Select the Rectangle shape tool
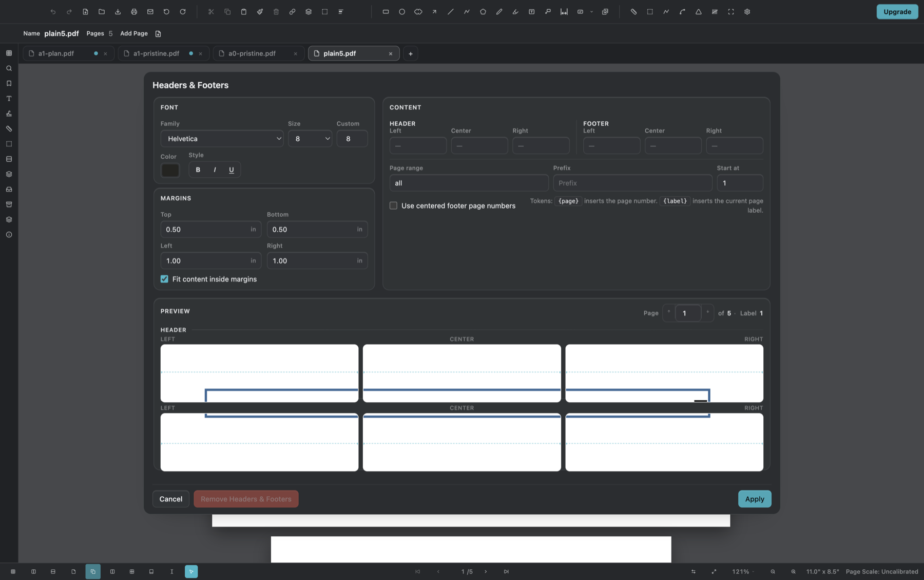The height and width of the screenshot is (580, 924). point(386,12)
